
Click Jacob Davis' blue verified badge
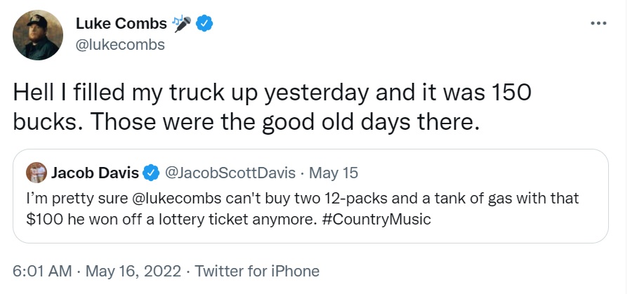[x=151, y=172]
